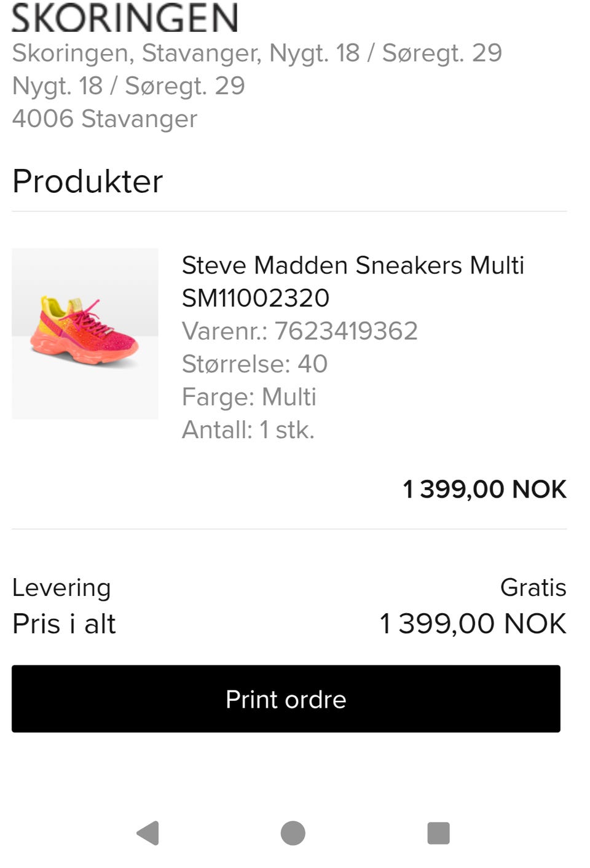The image size is (590, 868).
Task: Tap the Størrelse: 40 detail line
Action: tap(254, 364)
